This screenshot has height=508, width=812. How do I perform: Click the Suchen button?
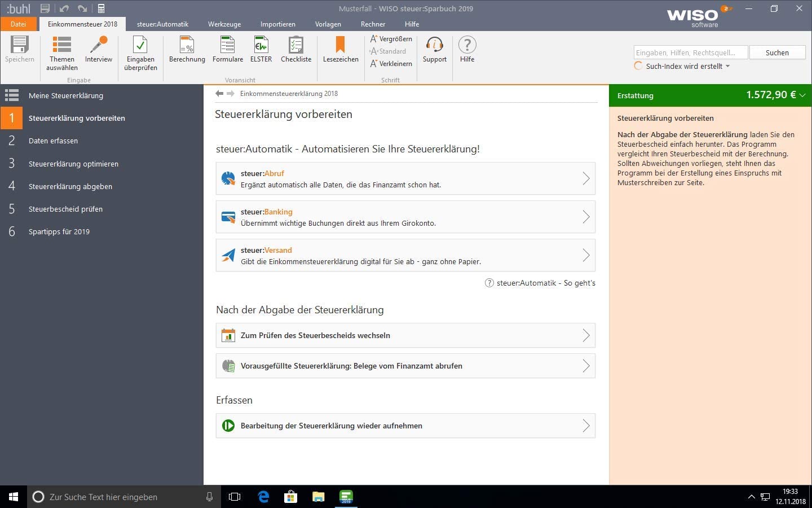point(777,52)
